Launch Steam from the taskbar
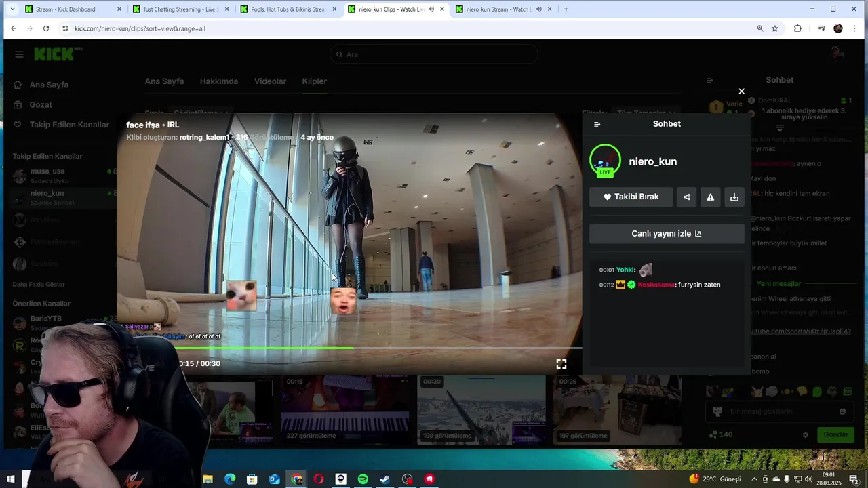The width and height of the screenshot is (868, 488). [384, 479]
